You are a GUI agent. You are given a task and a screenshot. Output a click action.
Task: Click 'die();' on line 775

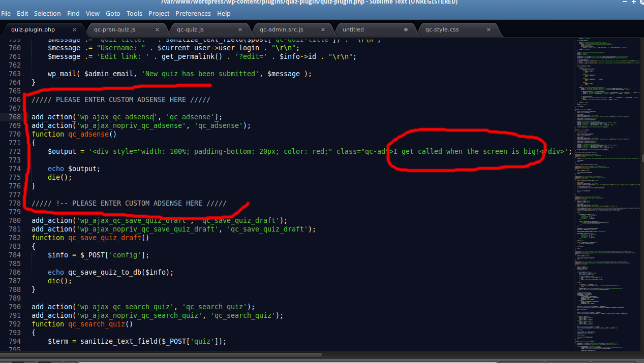click(60, 177)
